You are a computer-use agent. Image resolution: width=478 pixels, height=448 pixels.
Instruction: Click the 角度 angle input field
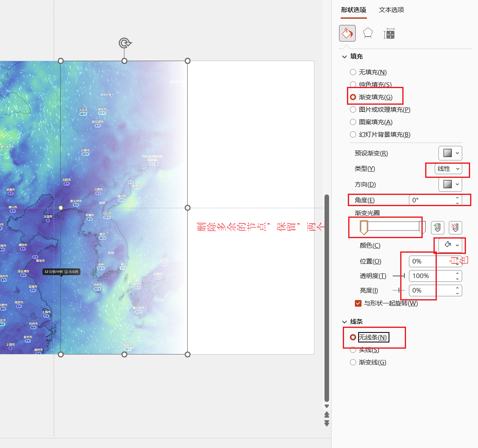[432, 200]
